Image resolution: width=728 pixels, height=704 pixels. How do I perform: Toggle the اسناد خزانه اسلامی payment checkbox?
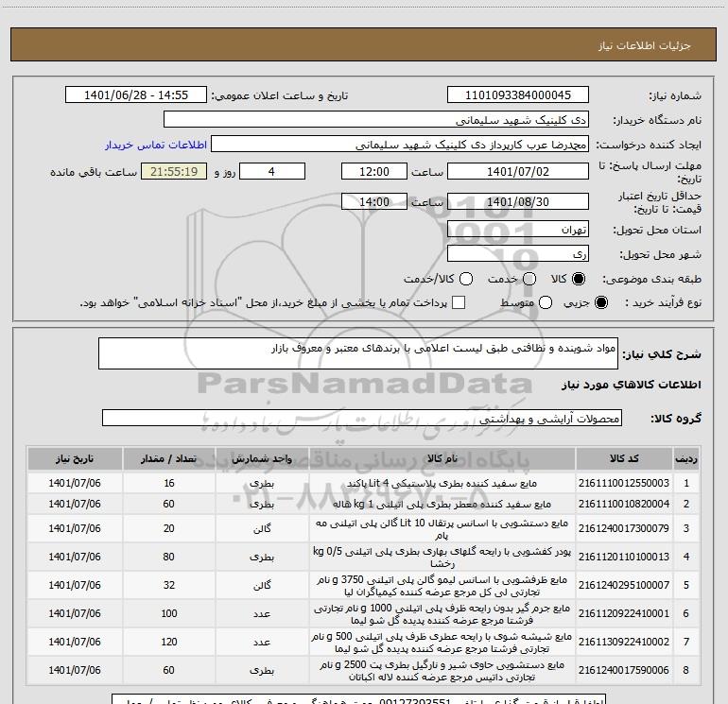coord(459,302)
